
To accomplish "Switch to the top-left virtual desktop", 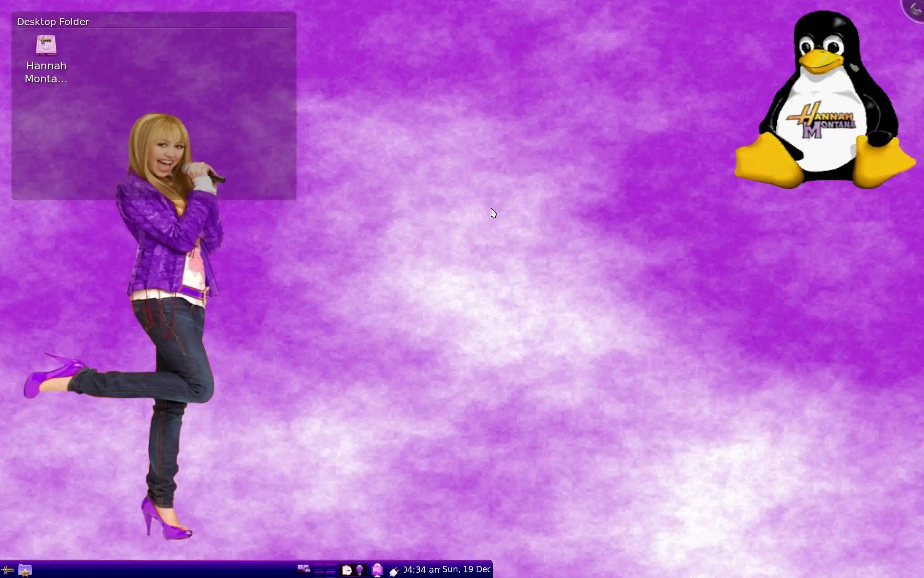I will [x=320, y=565].
